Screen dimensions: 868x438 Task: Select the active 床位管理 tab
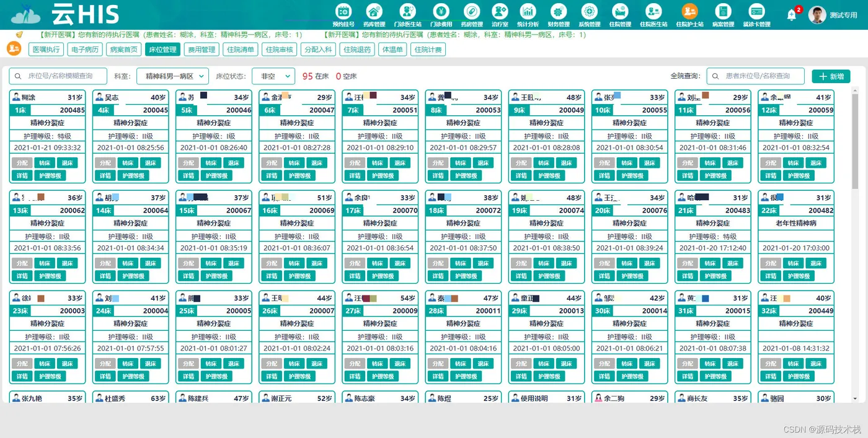162,50
